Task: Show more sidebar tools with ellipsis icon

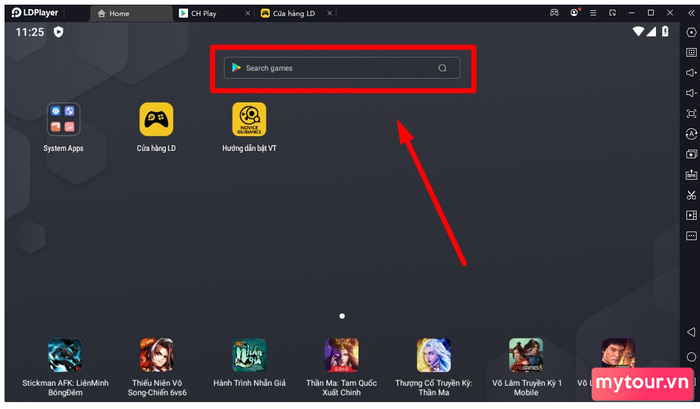Action: click(x=691, y=235)
